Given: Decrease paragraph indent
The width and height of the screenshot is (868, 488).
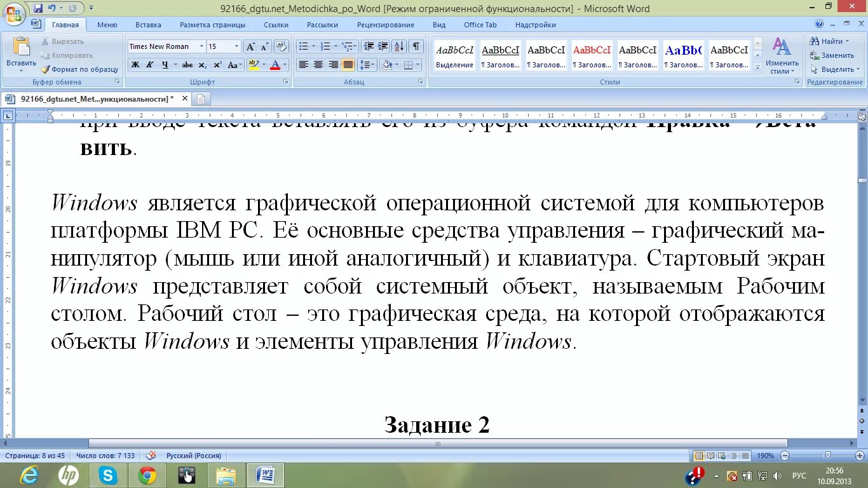Looking at the screenshot, I should coord(368,46).
